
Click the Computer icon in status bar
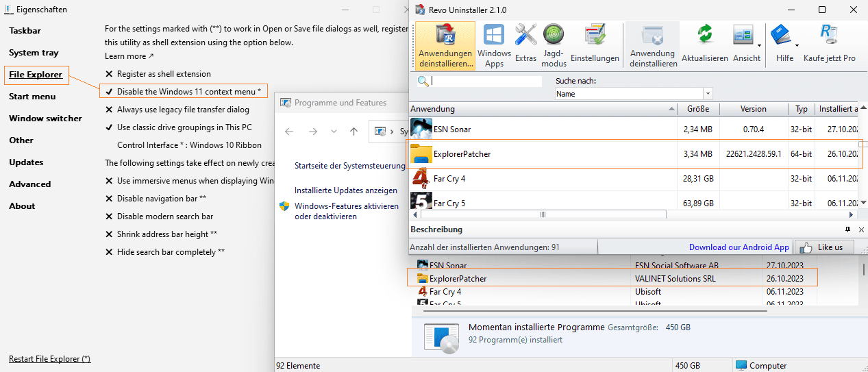click(x=742, y=365)
